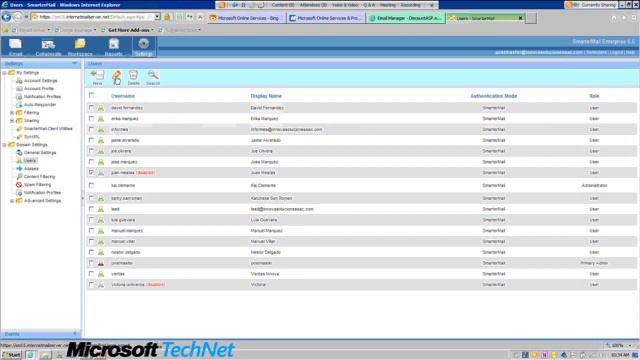Open Spam Filtering under Domain Settings

[x=37, y=184]
